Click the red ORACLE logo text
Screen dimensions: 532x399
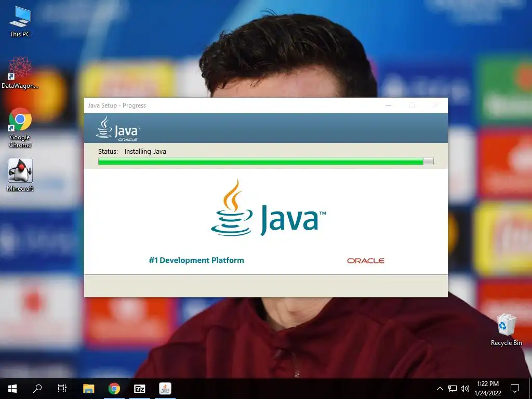coord(365,261)
